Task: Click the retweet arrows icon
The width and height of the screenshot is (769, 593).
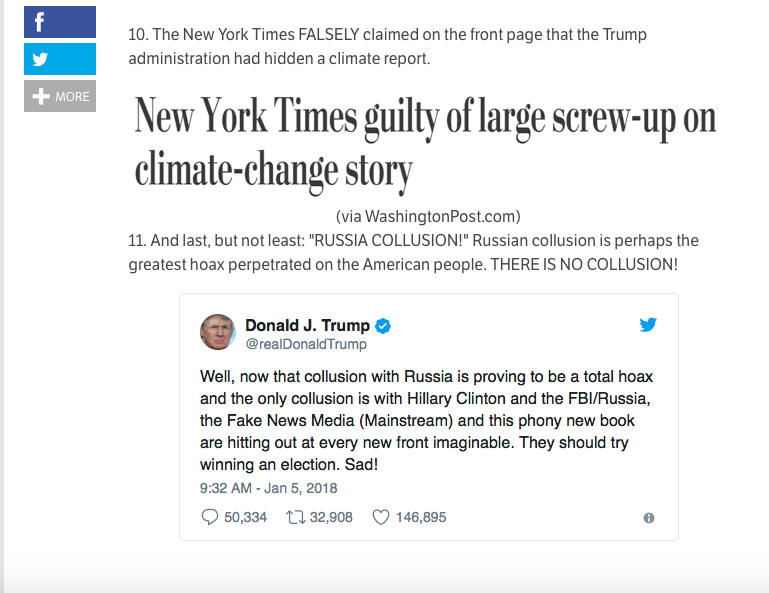Action: pos(296,517)
